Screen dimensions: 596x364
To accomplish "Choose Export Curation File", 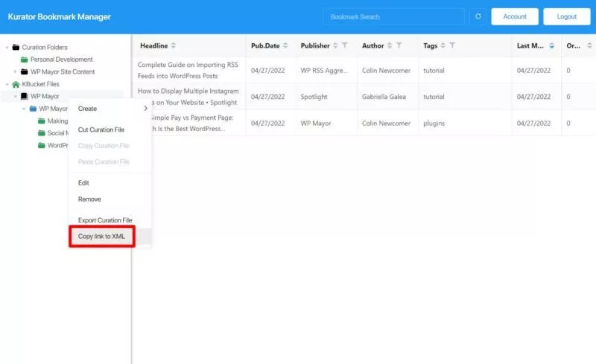I will point(110,220).
